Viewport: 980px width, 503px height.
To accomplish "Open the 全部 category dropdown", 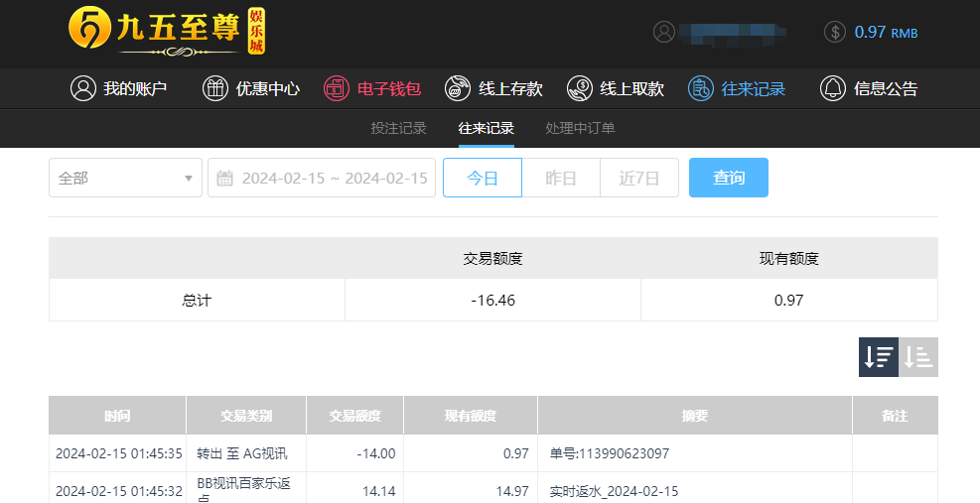I will [x=126, y=178].
